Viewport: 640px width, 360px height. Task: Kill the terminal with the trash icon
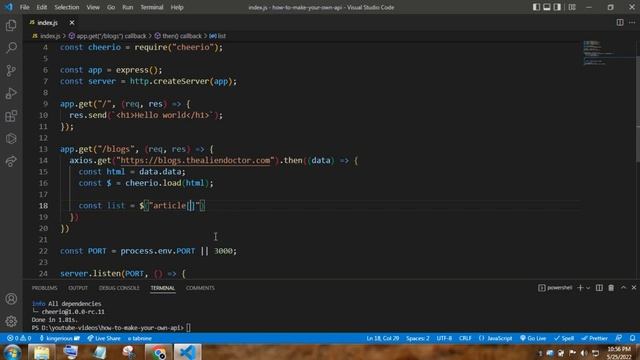coord(611,288)
